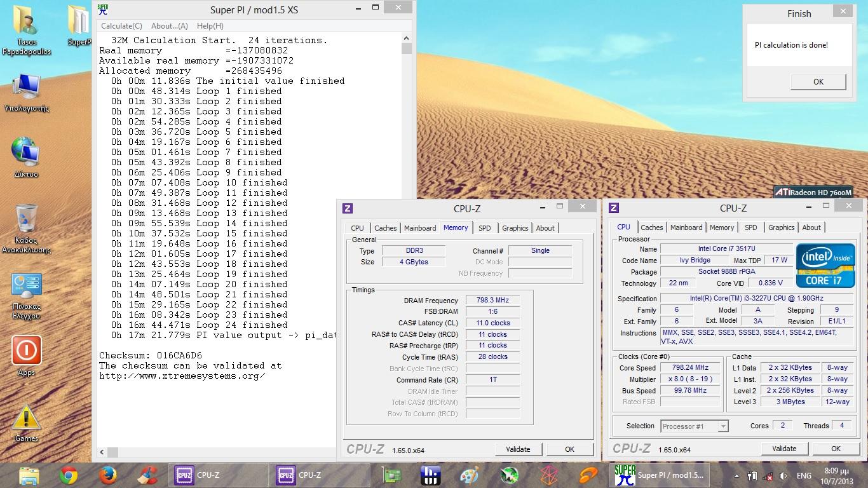This screenshot has height=488, width=868.
Task: Click the CAS# Latency value 11.0 clocks
Action: [x=492, y=323]
